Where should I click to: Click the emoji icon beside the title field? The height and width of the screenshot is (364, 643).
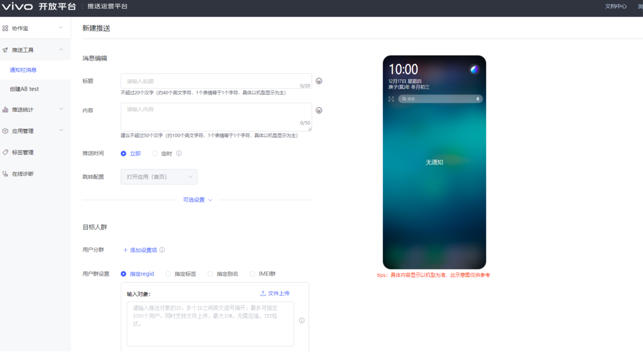coord(319,81)
